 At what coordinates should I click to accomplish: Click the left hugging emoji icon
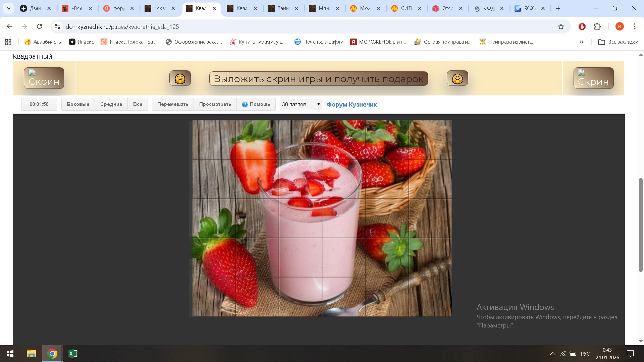point(180,78)
